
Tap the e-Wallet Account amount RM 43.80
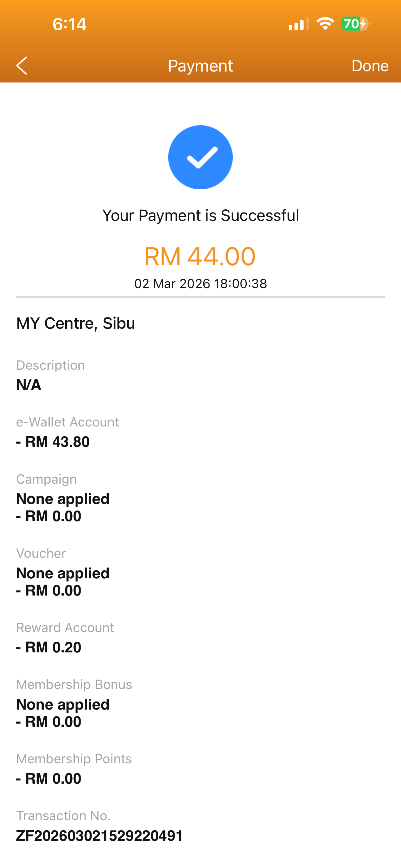pyautogui.click(x=53, y=442)
